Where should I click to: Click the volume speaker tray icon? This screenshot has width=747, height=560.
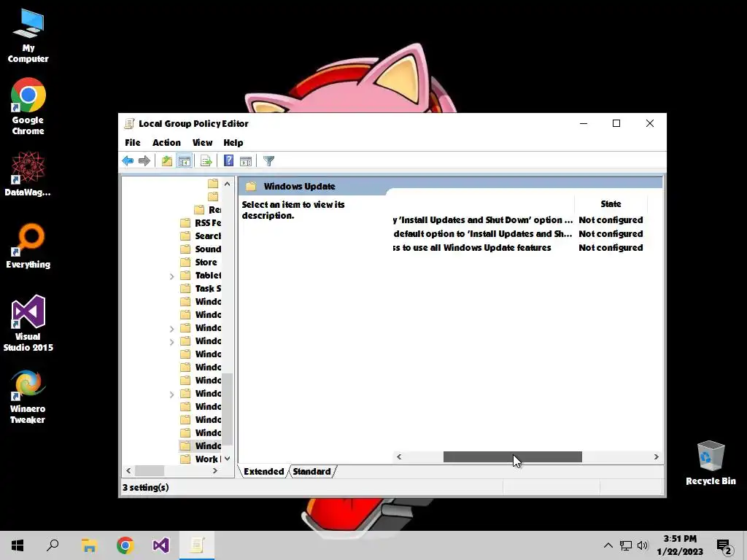pos(643,545)
